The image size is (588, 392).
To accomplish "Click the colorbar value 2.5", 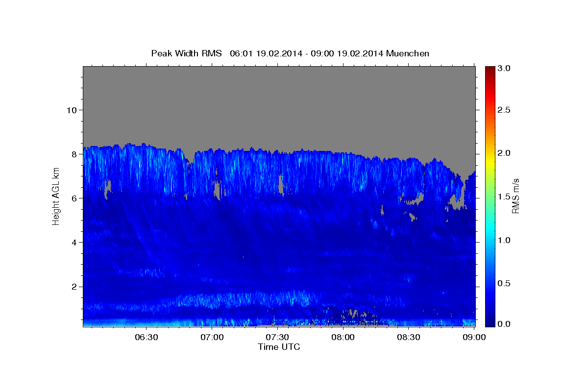I will pyautogui.click(x=504, y=110).
